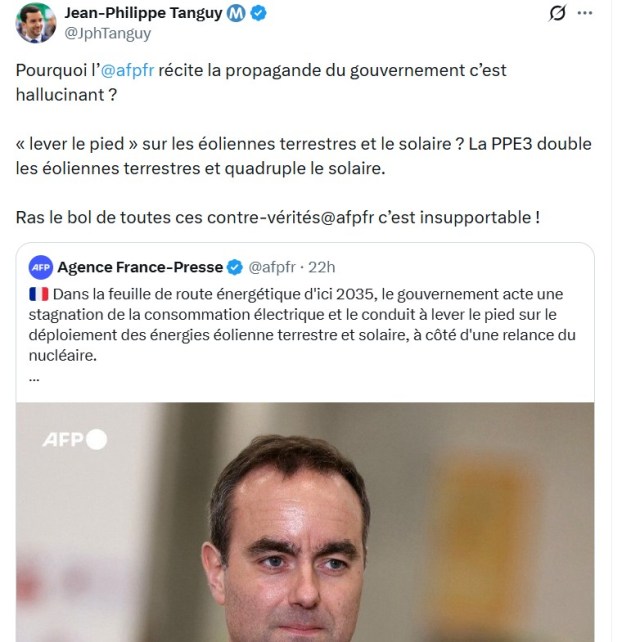
Task: Expand the quoted post's trailing ellipsis
Action: click(34, 380)
